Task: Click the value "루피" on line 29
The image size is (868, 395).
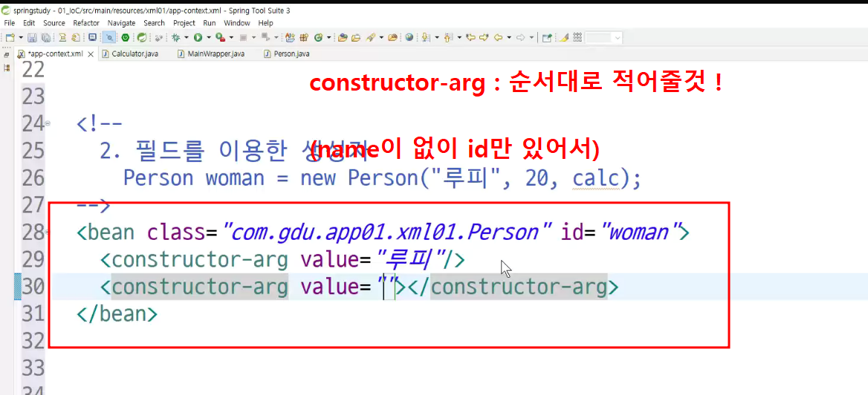Action: click(411, 259)
